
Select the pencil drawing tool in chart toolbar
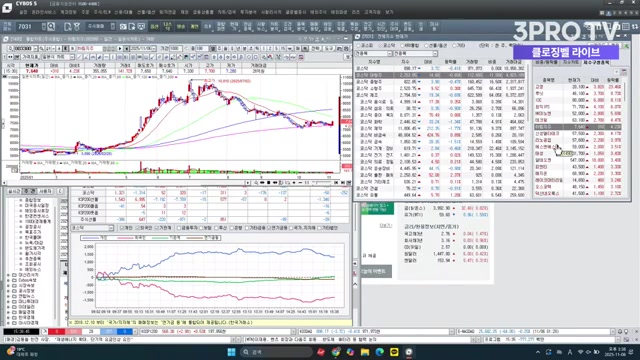coord(100,57)
